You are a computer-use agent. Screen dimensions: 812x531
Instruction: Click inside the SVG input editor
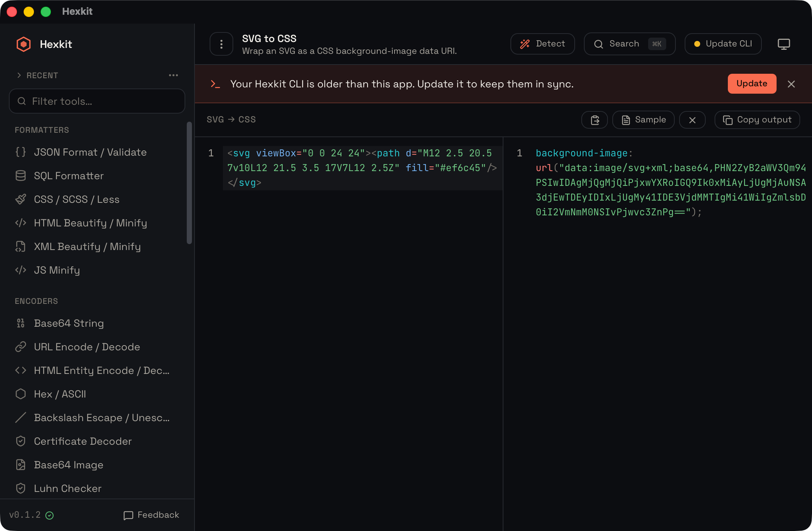363,168
